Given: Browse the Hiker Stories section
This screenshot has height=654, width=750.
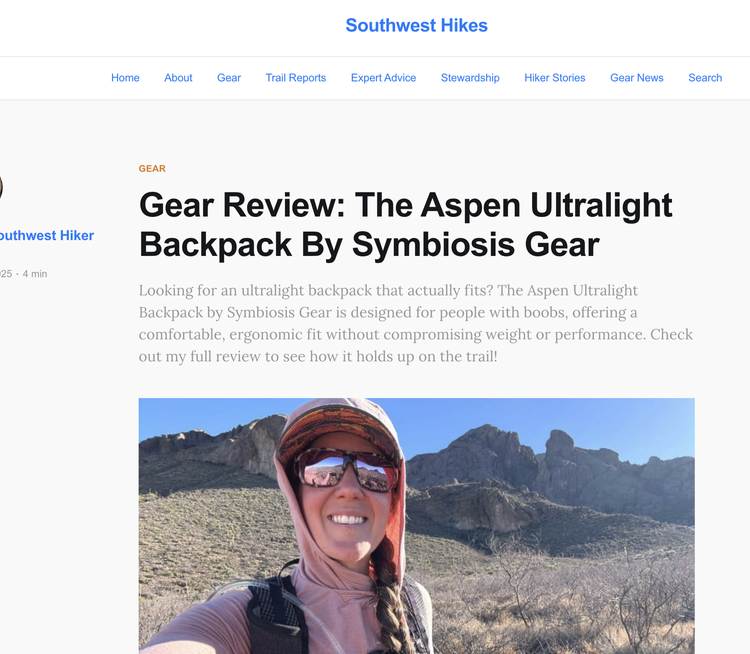Looking at the screenshot, I should [x=554, y=78].
